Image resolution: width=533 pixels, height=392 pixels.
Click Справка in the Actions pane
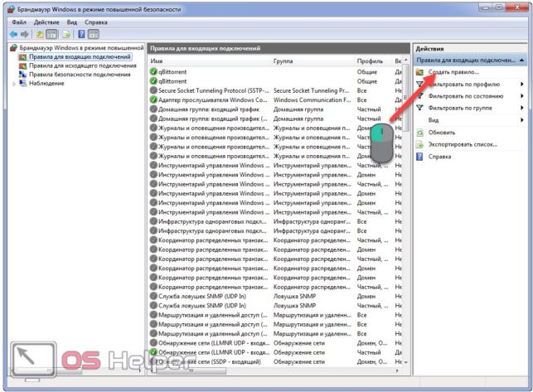tap(439, 157)
